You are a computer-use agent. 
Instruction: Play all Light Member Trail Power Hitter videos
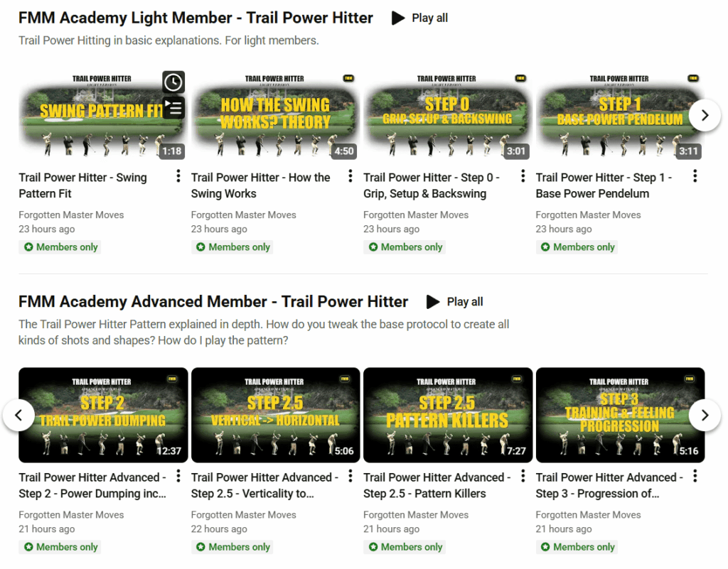(x=420, y=18)
